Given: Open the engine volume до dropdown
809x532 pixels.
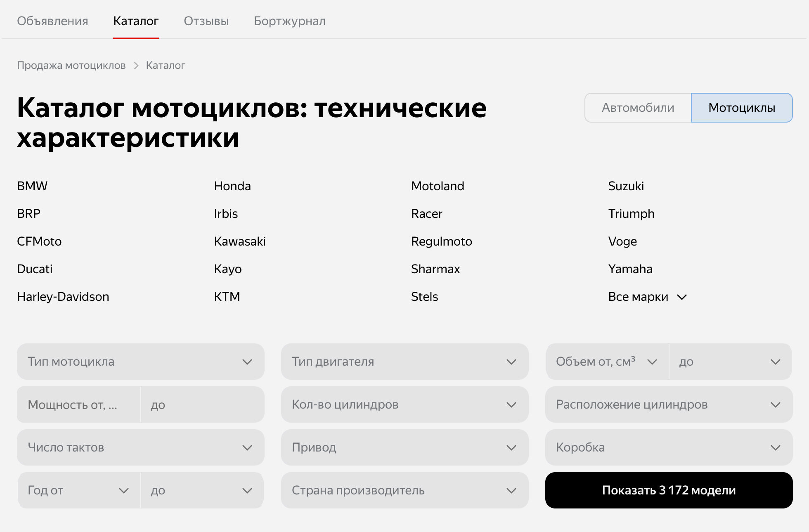Looking at the screenshot, I should pos(731,362).
